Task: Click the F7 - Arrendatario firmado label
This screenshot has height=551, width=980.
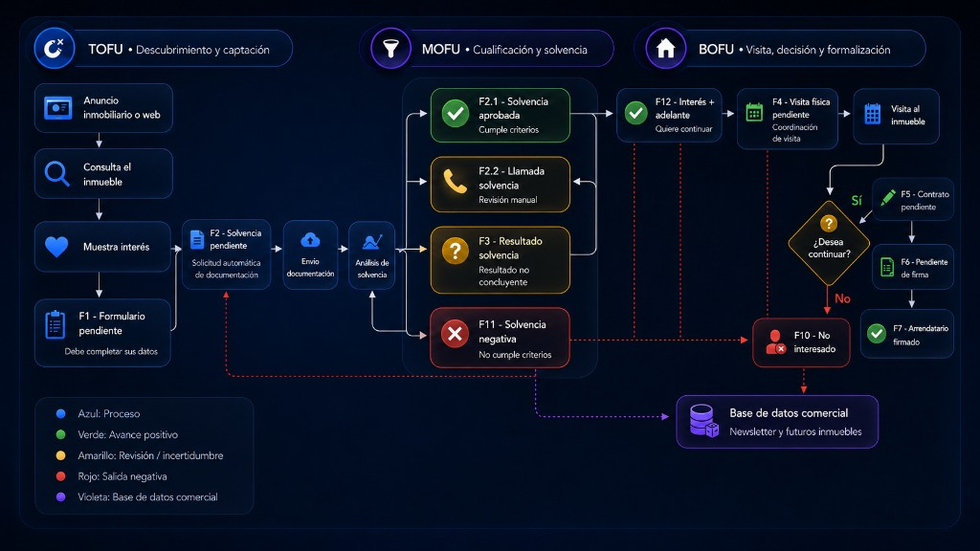Action: point(920,335)
